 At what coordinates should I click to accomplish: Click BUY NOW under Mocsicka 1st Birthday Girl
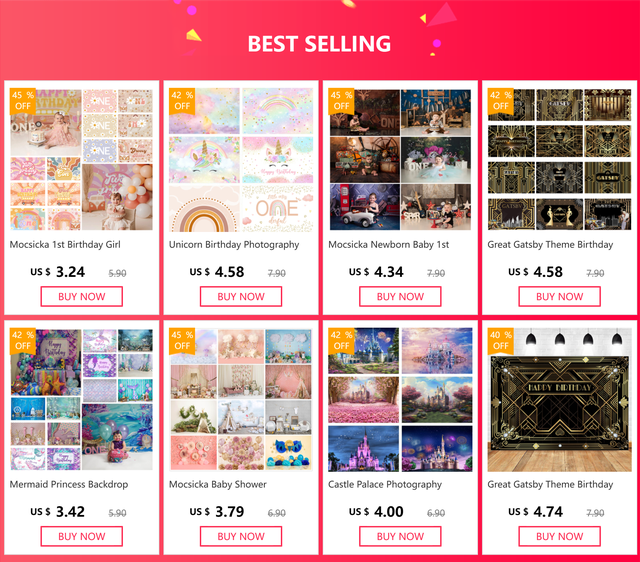[82, 296]
